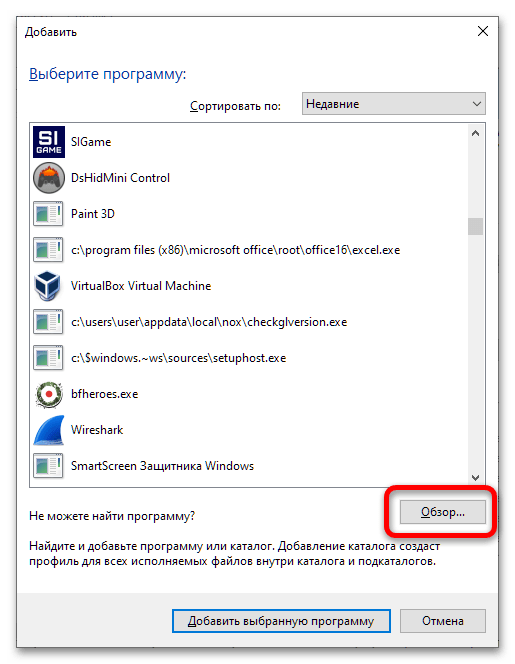This screenshot has width=515, height=664.
Task: Click the scrollbar up arrow
Action: [476, 133]
